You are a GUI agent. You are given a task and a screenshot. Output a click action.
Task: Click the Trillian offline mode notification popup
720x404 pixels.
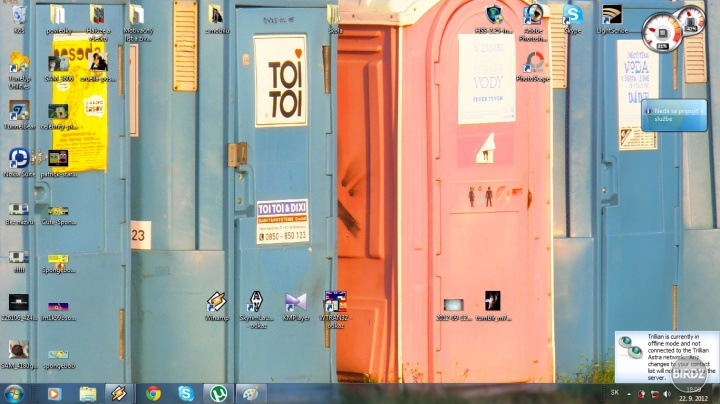(x=667, y=357)
